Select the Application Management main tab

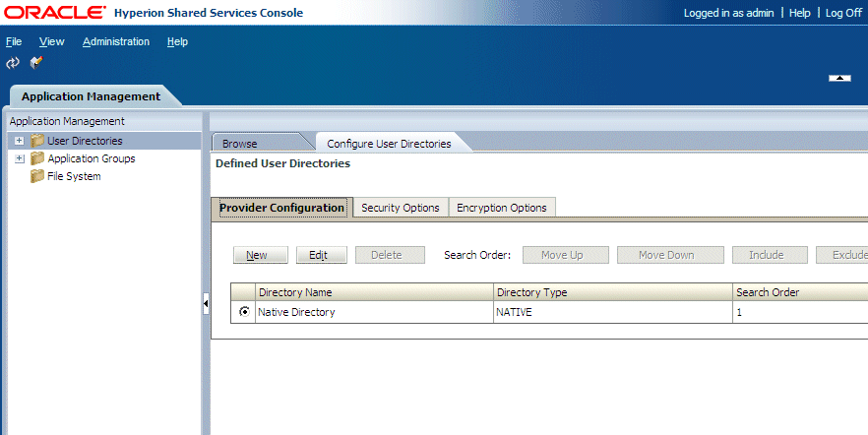[x=92, y=96]
